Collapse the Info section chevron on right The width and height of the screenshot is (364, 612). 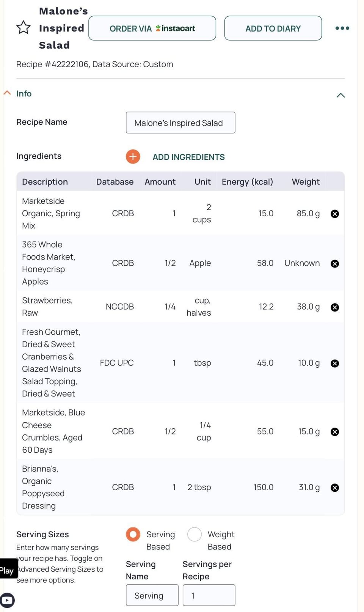coord(340,95)
